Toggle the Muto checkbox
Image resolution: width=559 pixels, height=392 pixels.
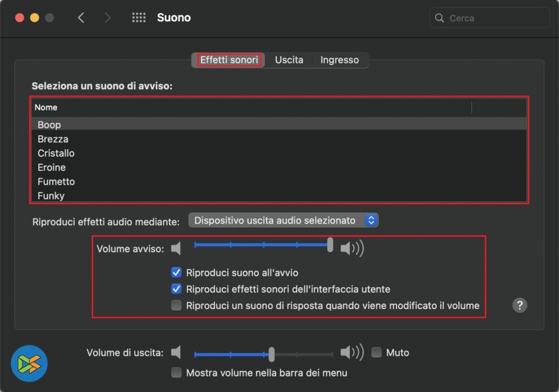pyautogui.click(x=376, y=353)
